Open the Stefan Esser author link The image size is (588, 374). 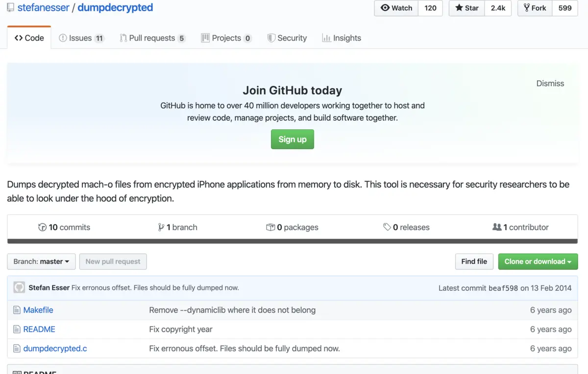click(x=49, y=288)
